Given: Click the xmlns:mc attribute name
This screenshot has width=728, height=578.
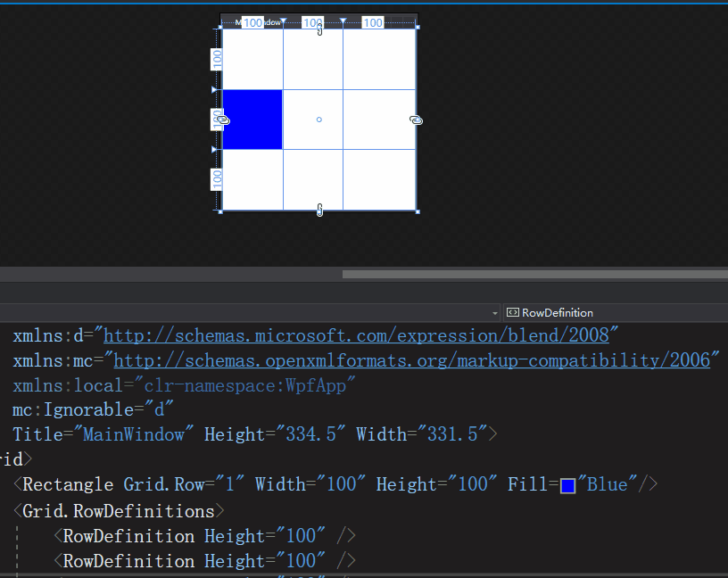Looking at the screenshot, I should point(53,360).
